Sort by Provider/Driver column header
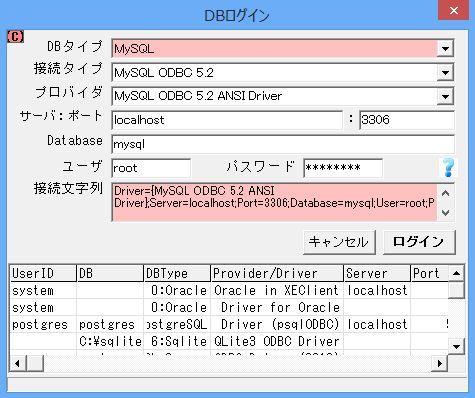Viewport: 475px width, 398px height. [277, 274]
